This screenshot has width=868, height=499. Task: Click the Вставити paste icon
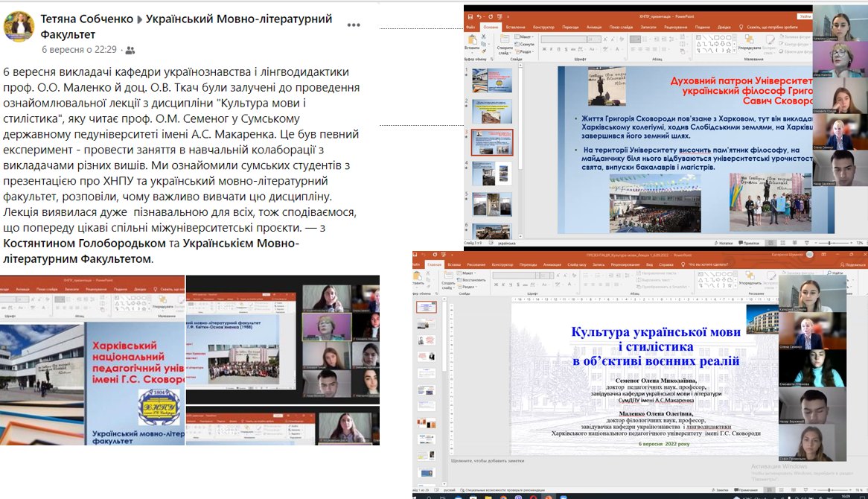click(x=472, y=42)
